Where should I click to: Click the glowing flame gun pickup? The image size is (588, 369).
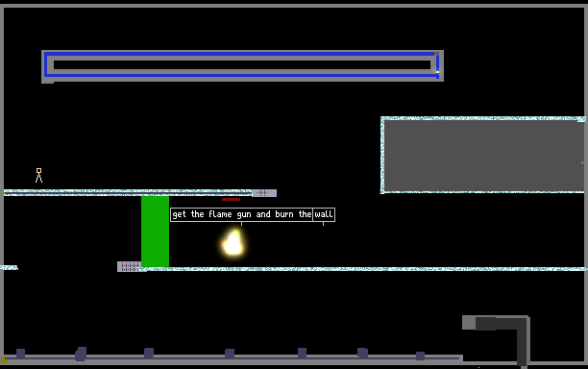[233, 243]
